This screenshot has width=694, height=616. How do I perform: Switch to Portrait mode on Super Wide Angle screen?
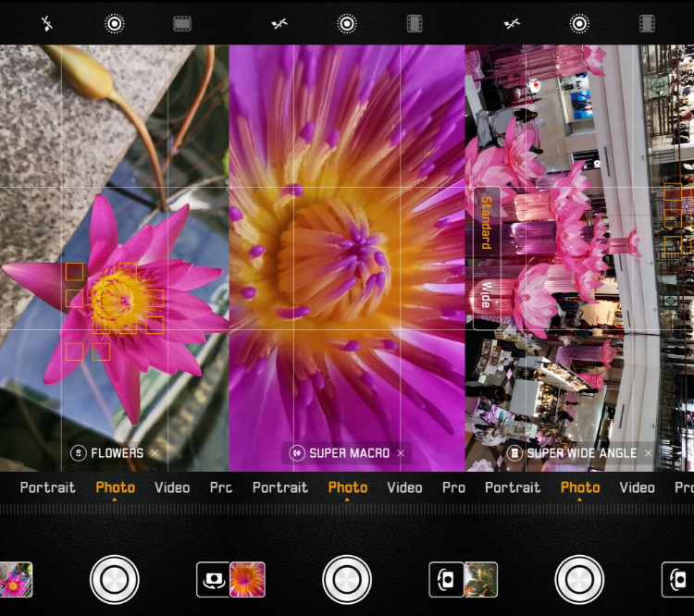pos(513,487)
